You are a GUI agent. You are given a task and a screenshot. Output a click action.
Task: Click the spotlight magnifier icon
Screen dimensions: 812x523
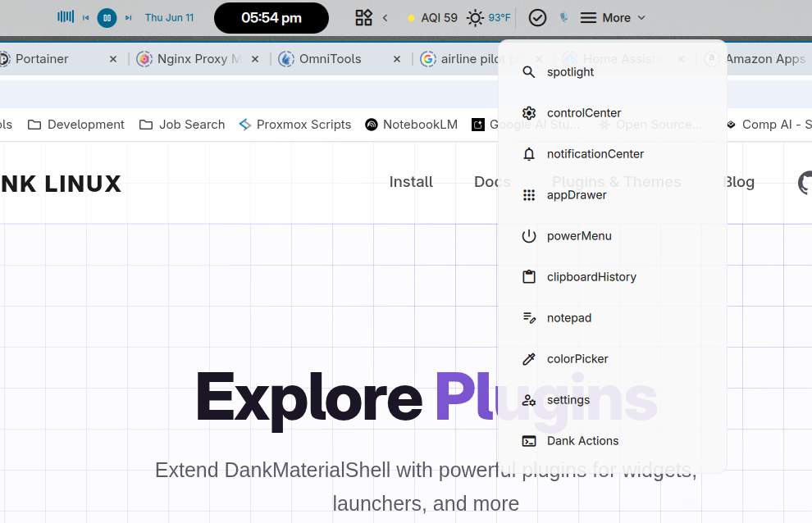pyautogui.click(x=528, y=72)
